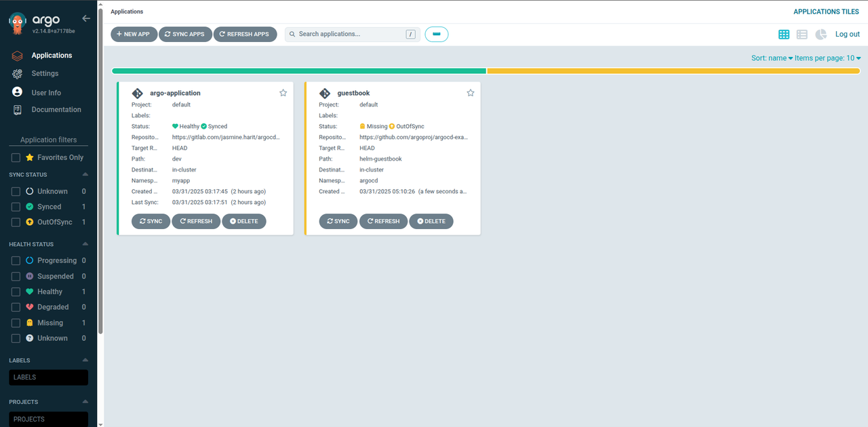Sync the argo-application
The height and width of the screenshot is (427, 868).
pyautogui.click(x=151, y=221)
